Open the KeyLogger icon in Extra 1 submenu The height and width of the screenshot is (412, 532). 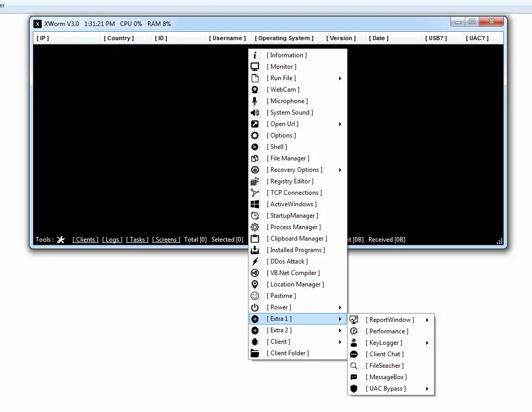tap(354, 342)
